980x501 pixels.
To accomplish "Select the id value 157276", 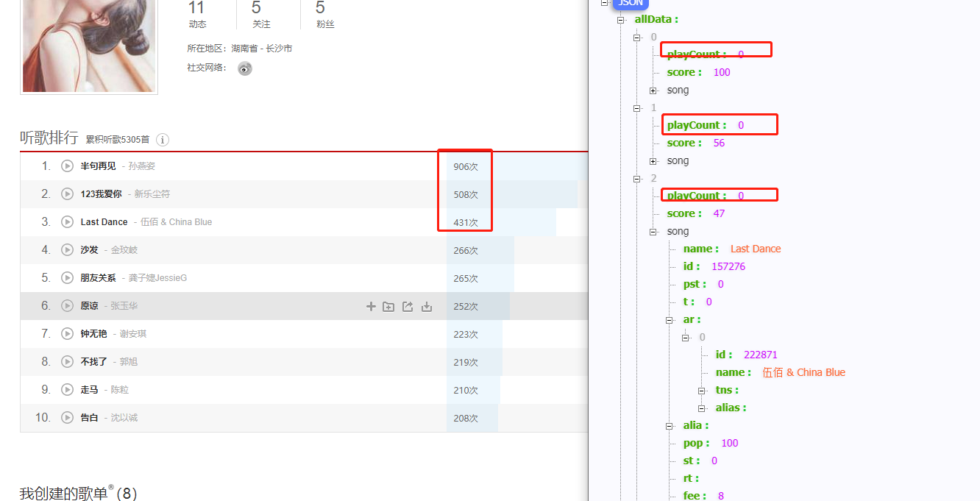I will coord(728,266).
